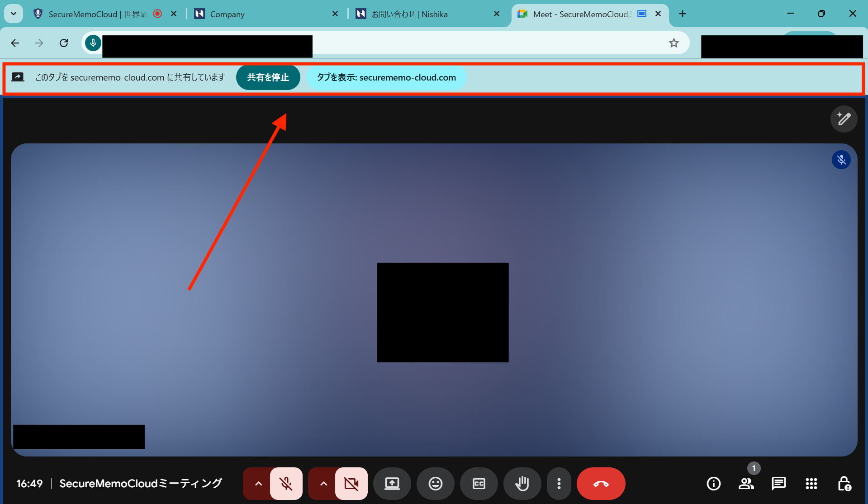Open the chat messages panel

[778, 484]
